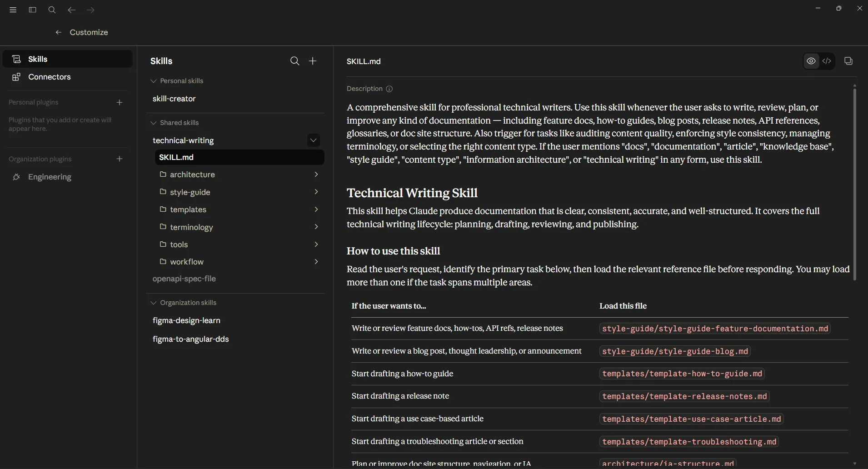Viewport: 868px width, 469px height.
Task: Expand the tools folder chevron
Action: click(316, 244)
